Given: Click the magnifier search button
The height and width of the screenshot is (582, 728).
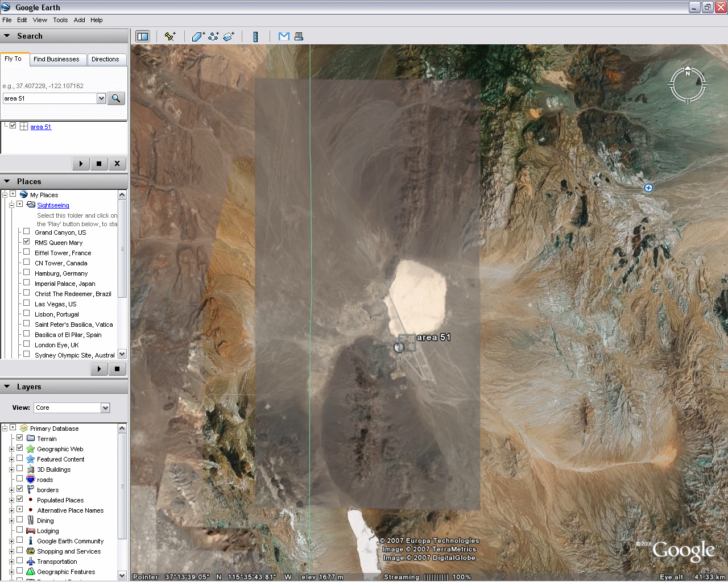Looking at the screenshot, I should [x=116, y=98].
